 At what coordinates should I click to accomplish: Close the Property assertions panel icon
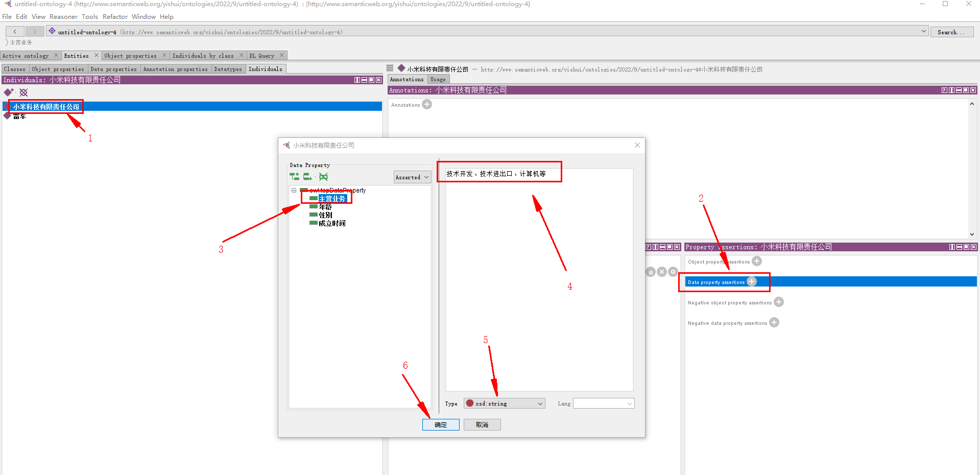(x=973, y=247)
